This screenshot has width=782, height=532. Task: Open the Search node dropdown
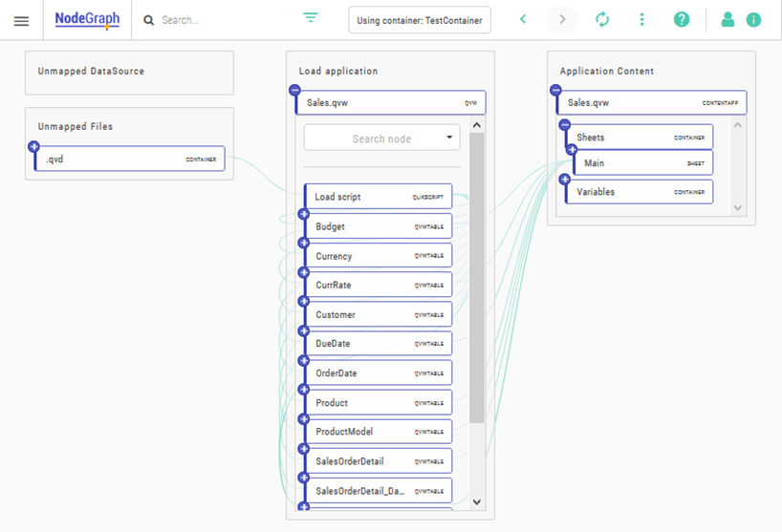(381, 138)
